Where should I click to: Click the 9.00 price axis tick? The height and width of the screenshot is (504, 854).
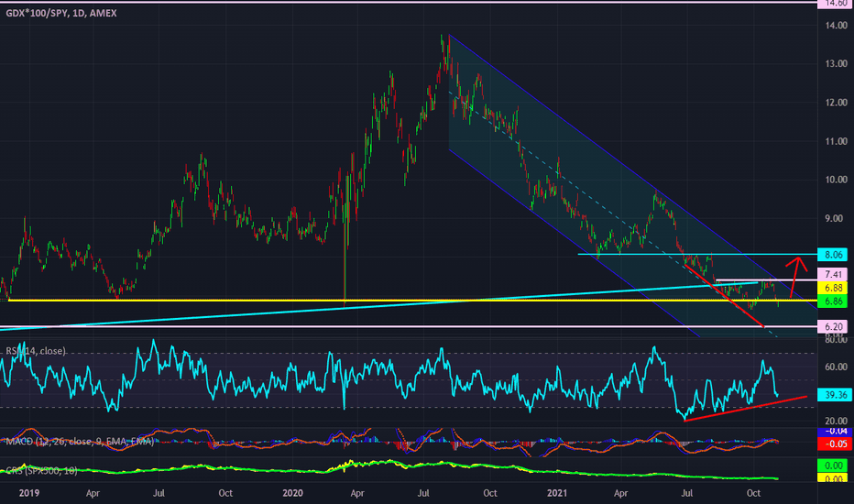834,218
